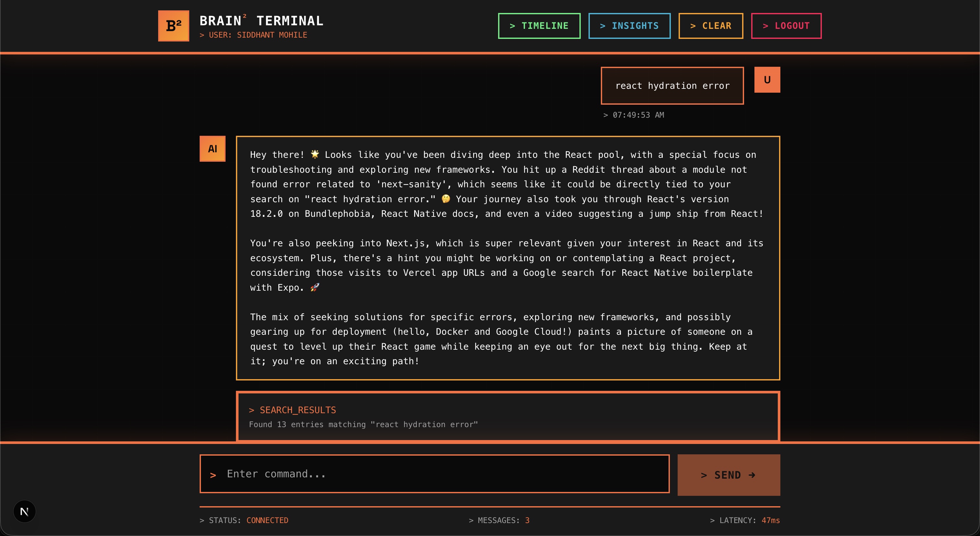Click the 'react hydration error' user message

[x=672, y=86]
